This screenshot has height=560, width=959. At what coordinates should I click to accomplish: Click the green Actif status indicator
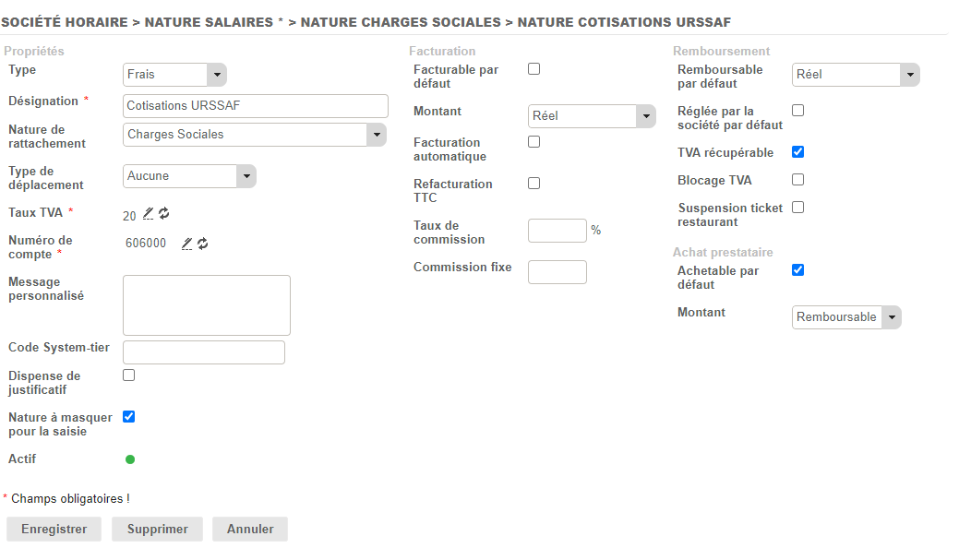(x=130, y=459)
